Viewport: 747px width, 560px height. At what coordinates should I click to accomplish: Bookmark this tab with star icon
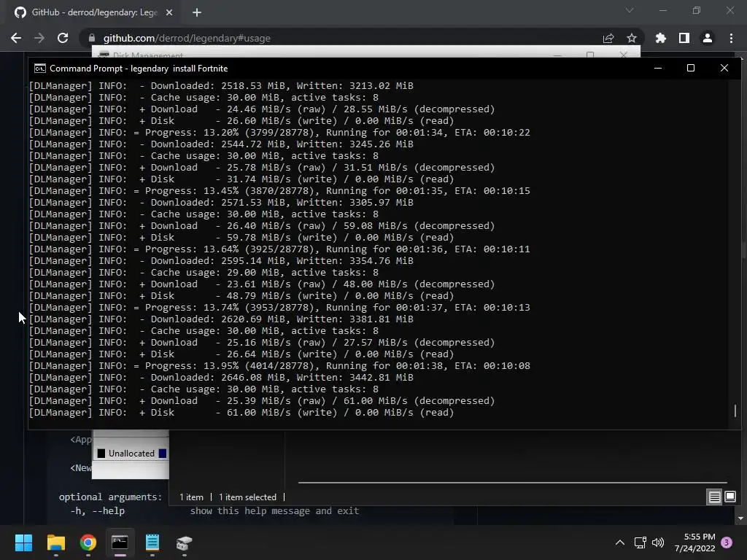pyautogui.click(x=632, y=38)
